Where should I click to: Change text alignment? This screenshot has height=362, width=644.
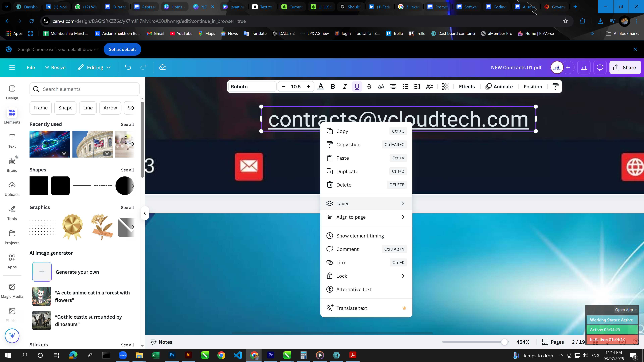(x=393, y=87)
